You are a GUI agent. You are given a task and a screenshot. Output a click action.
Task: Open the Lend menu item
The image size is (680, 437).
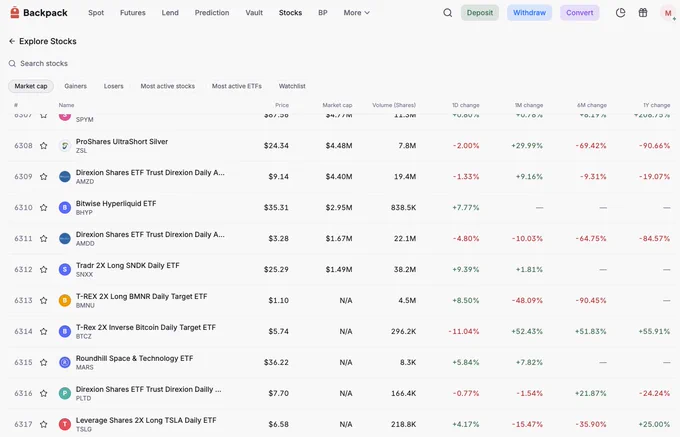coord(170,13)
